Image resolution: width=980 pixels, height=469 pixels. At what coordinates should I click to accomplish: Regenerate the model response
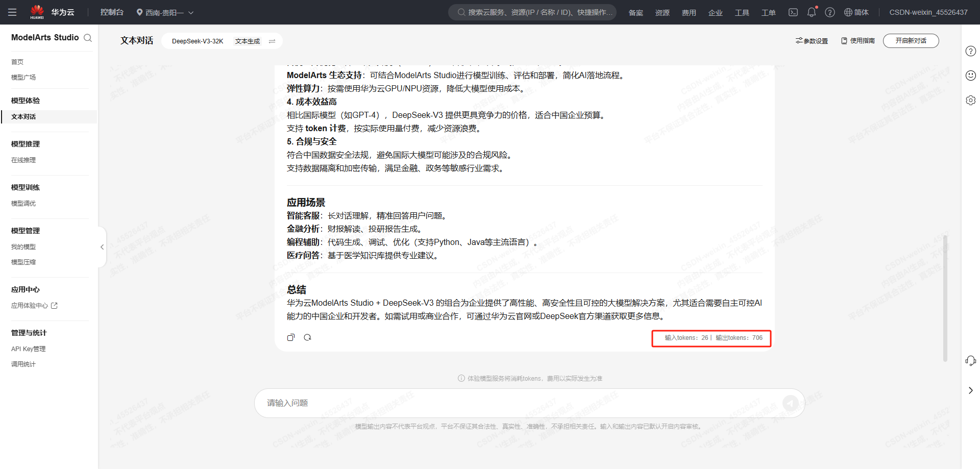pos(307,337)
